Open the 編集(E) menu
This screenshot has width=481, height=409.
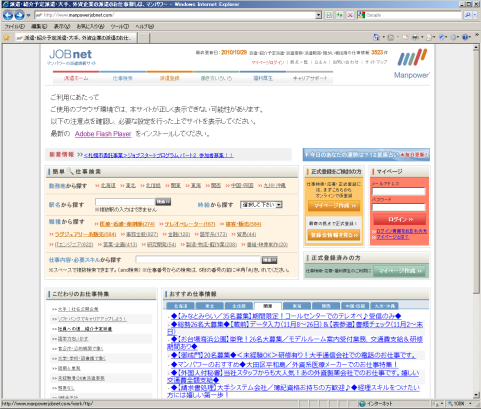pos(39,26)
